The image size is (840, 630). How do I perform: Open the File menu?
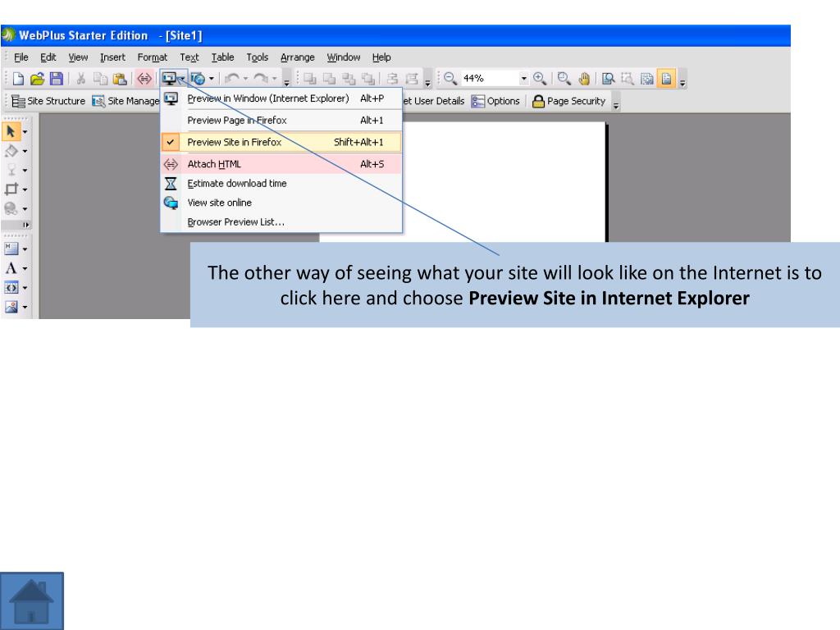(21, 57)
